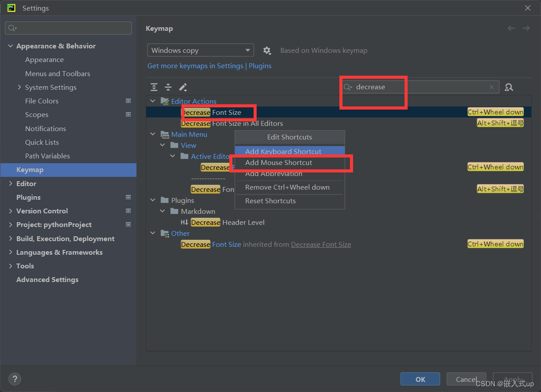Click the Editor Actions folder icon
This screenshot has height=392, width=541.
(x=165, y=101)
